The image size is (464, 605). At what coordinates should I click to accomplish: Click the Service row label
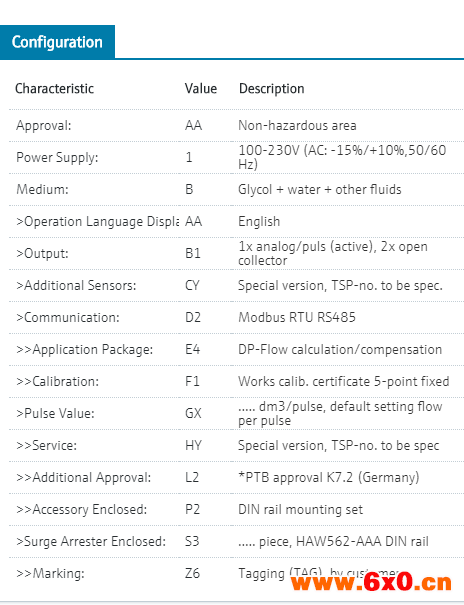tap(46, 446)
